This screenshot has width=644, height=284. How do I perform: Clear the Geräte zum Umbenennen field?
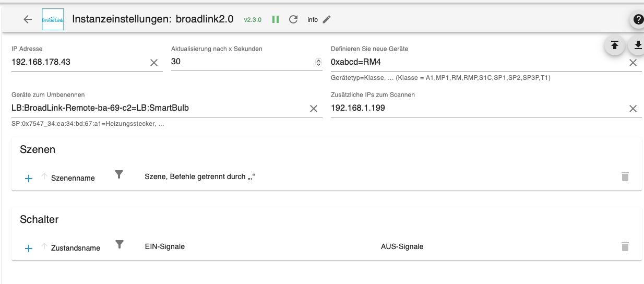point(314,109)
